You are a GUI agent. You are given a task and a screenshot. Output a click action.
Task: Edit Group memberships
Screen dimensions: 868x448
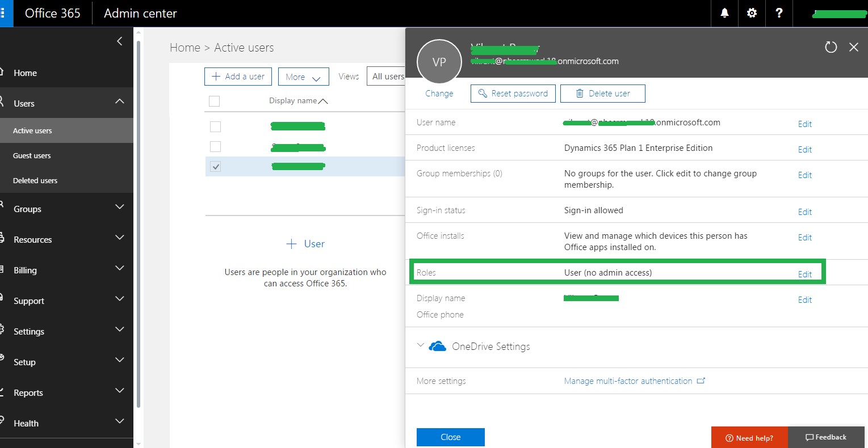805,175
